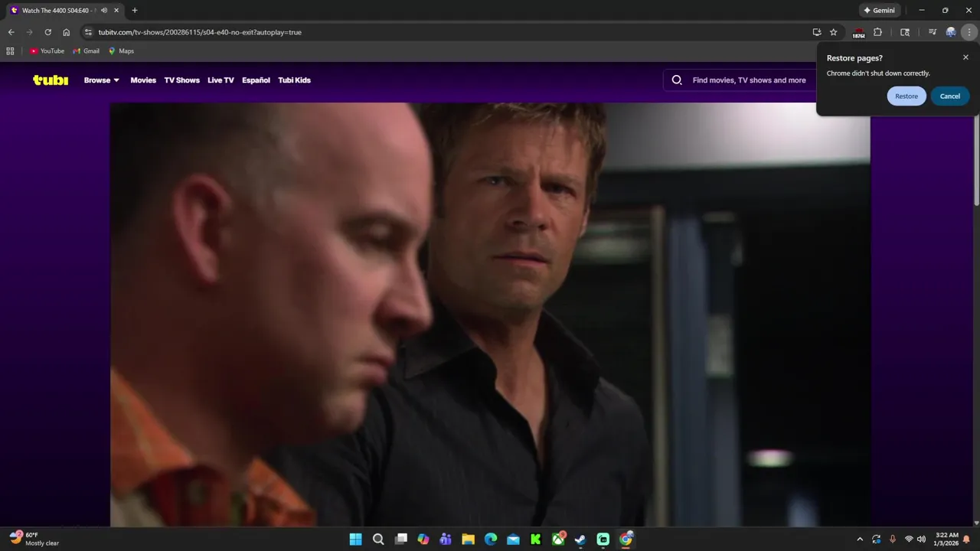The image size is (980, 551).
Task: Open the red extension with 1876 badge
Action: [x=858, y=32]
